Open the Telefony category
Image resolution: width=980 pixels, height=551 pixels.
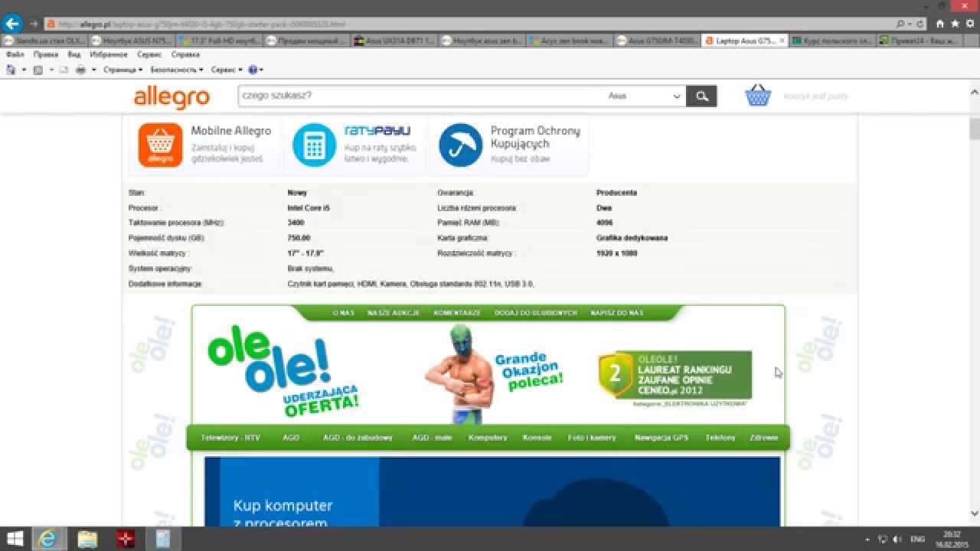click(x=720, y=438)
